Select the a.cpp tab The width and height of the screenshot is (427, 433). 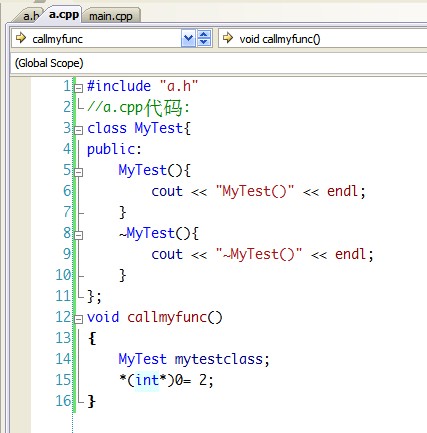pos(64,15)
